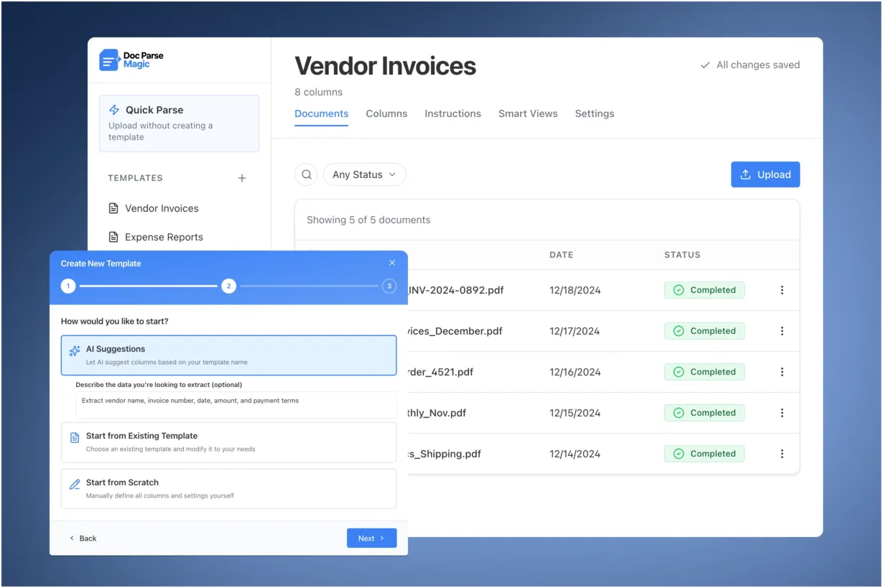Click the search magnifier icon
This screenshot has height=588, width=882.
pos(306,174)
